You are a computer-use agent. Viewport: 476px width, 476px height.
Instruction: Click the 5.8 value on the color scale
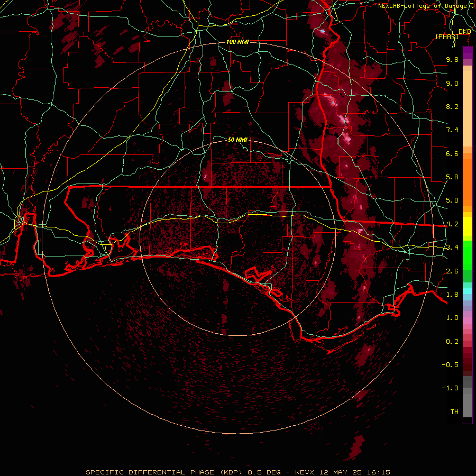pos(452,177)
